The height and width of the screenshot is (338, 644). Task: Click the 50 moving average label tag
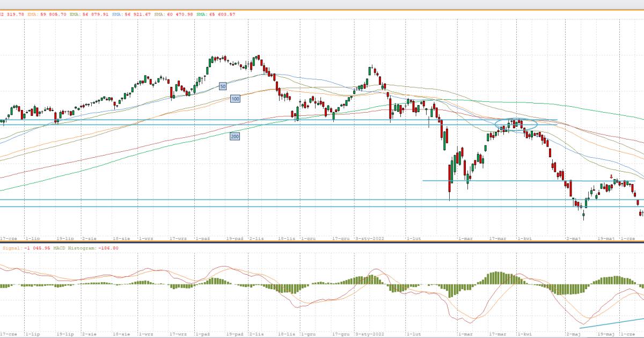[223, 86]
